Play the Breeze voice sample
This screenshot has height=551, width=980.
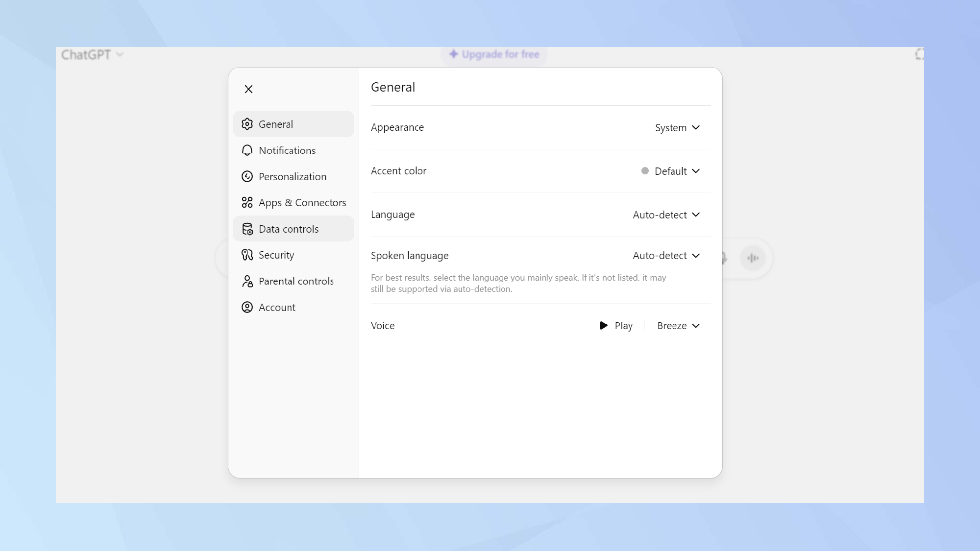616,326
